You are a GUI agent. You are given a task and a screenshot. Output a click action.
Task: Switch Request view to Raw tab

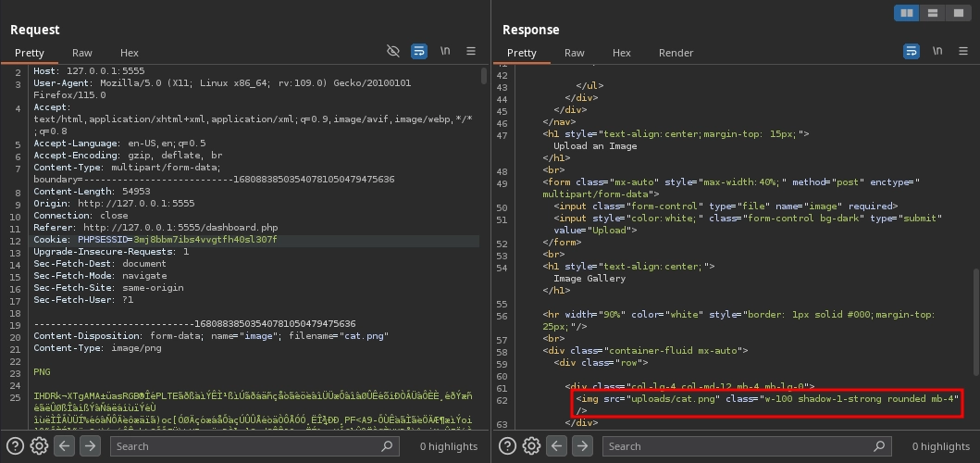coord(82,53)
